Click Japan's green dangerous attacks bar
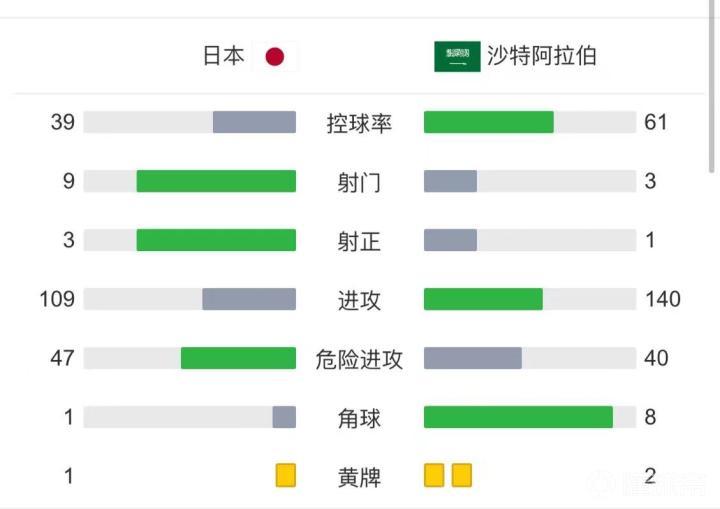 (x=238, y=358)
